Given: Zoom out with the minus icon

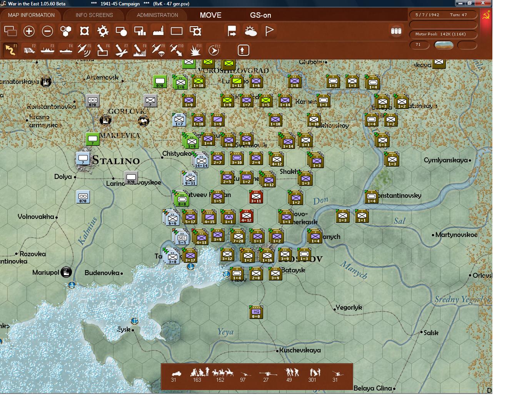Looking at the screenshot, I should pos(47,31).
